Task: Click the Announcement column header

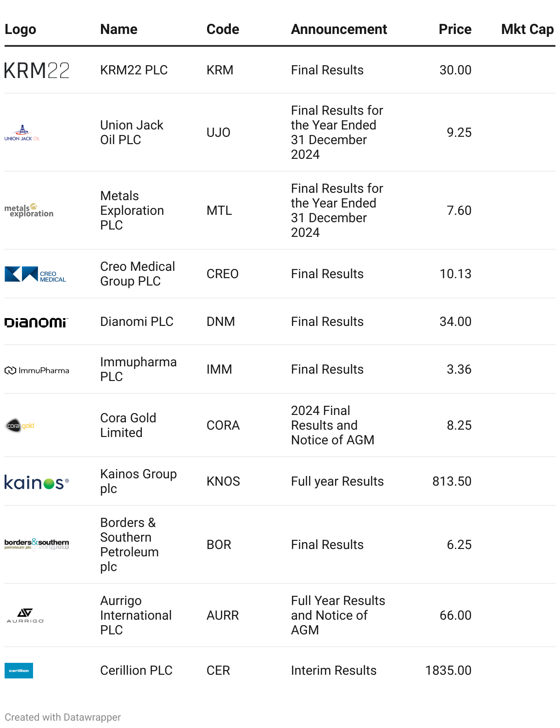Action: [x=339, y=29]
